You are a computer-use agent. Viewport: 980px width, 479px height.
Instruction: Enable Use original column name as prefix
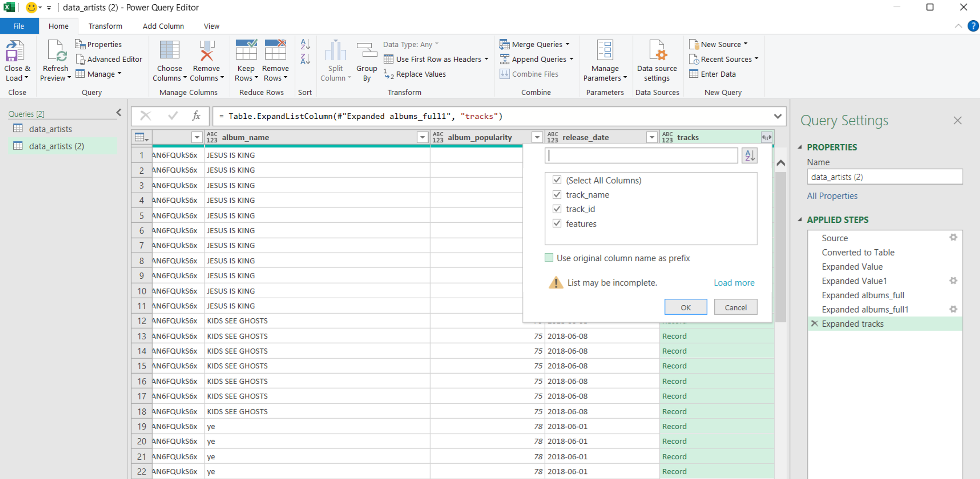tap(549, 258)
